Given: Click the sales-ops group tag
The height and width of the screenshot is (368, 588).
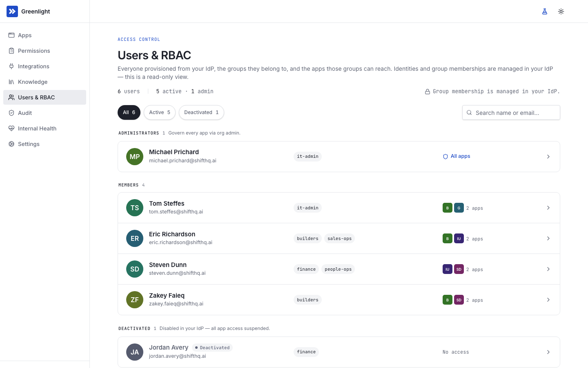Looking at the screenshot, I should pyautogui.click(x=339, y=238).
